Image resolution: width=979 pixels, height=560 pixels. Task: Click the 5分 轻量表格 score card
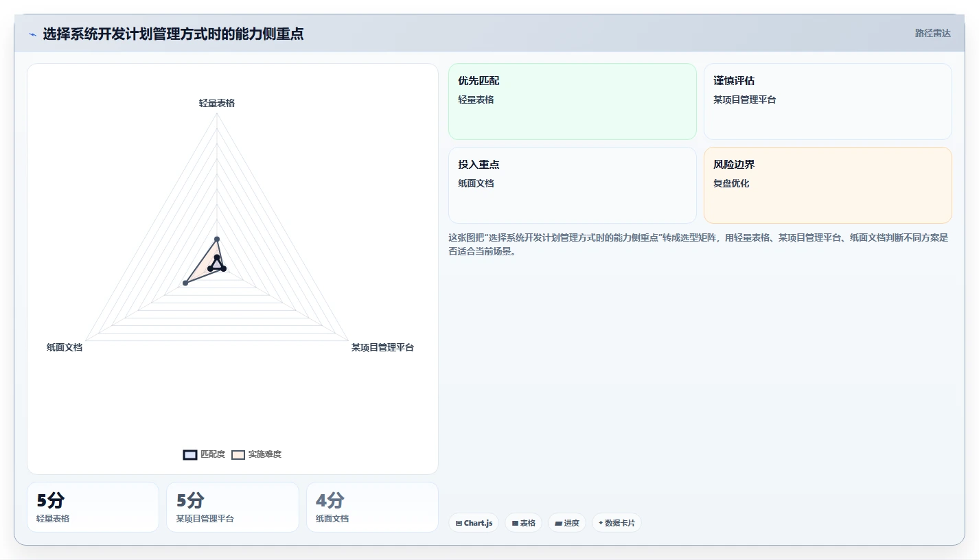[93, 507]
